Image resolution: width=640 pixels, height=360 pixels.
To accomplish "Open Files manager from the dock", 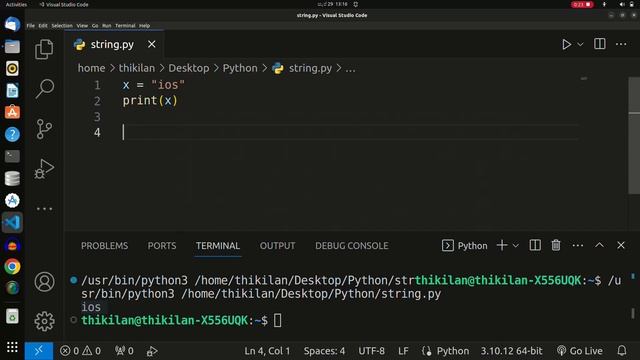I will pyautogui.click(x=12, y=47).
